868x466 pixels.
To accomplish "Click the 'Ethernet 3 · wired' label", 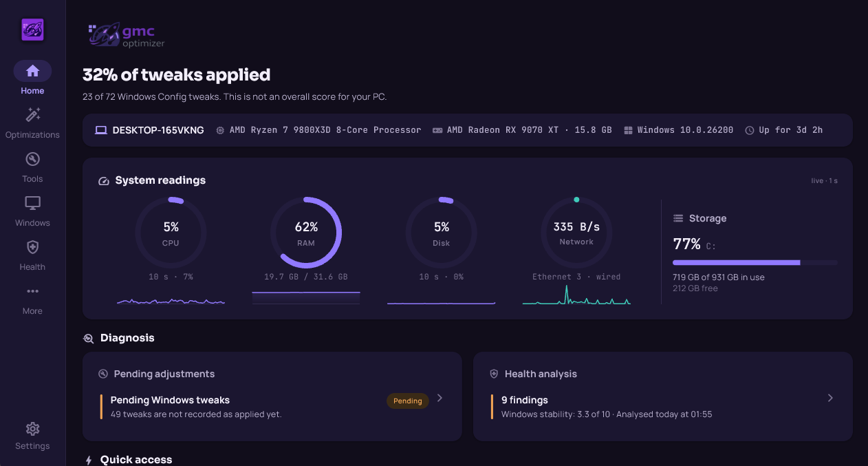I will coord(576,277).
